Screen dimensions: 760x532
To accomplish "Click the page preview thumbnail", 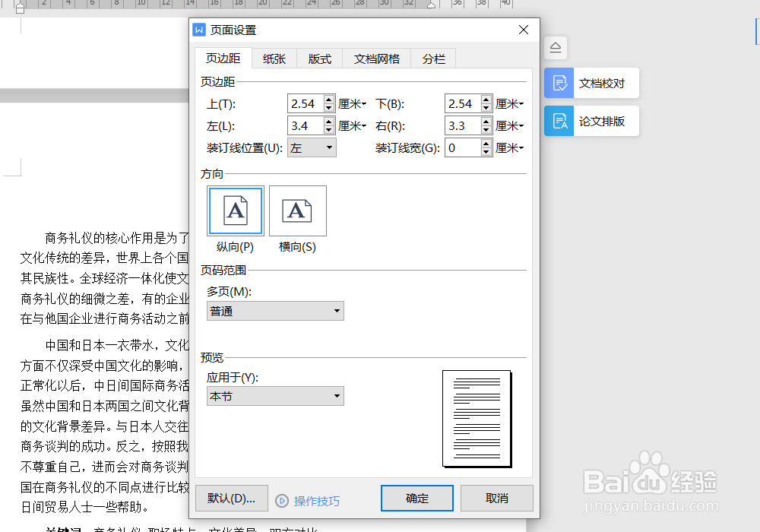I will (477, 419).
